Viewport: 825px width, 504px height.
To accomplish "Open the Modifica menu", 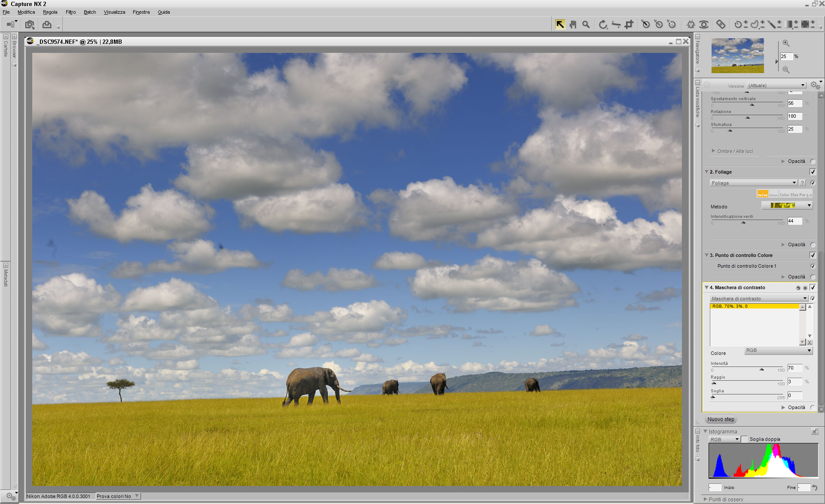I will tap(26, 12).
